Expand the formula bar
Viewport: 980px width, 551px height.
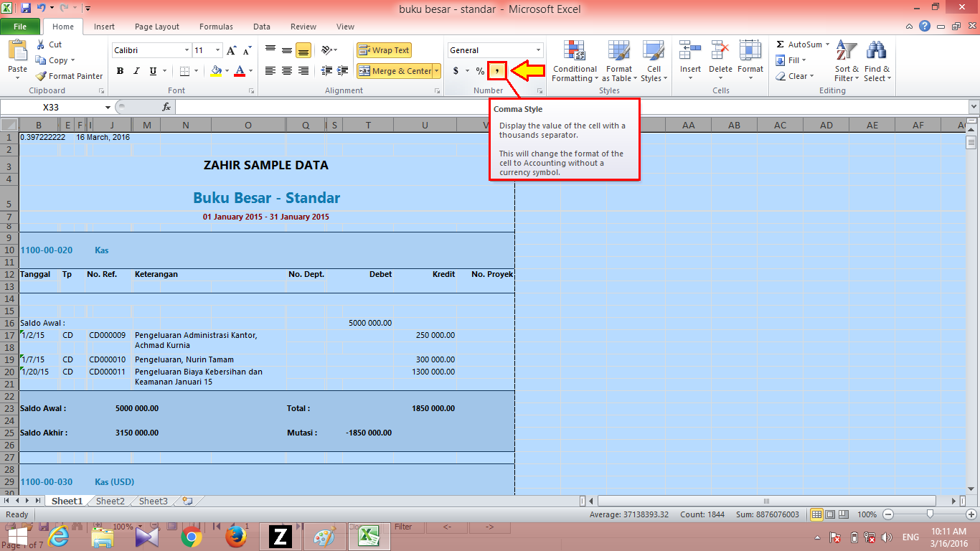[973, 107]
